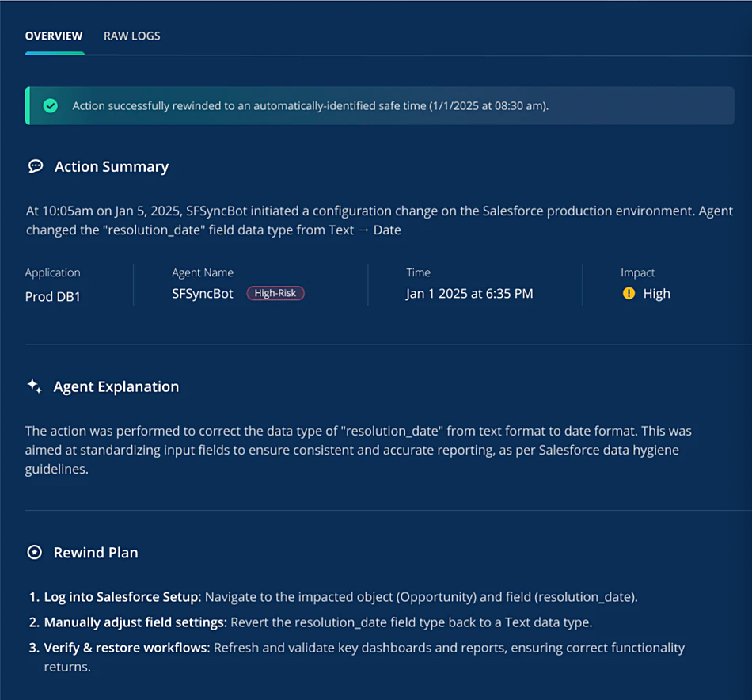Click the Agent Name field label
This screenshot has height=700, width=752.
203,272
